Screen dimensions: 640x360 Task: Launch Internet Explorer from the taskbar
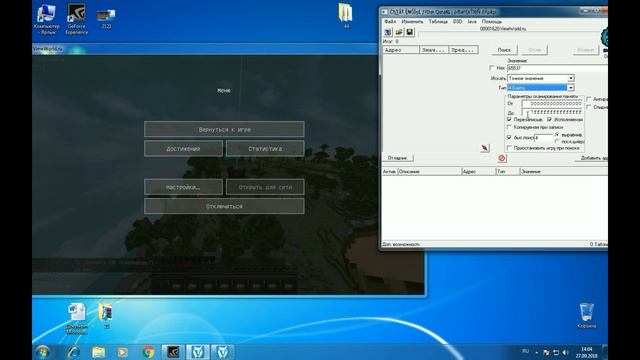[x=73, y=352]
